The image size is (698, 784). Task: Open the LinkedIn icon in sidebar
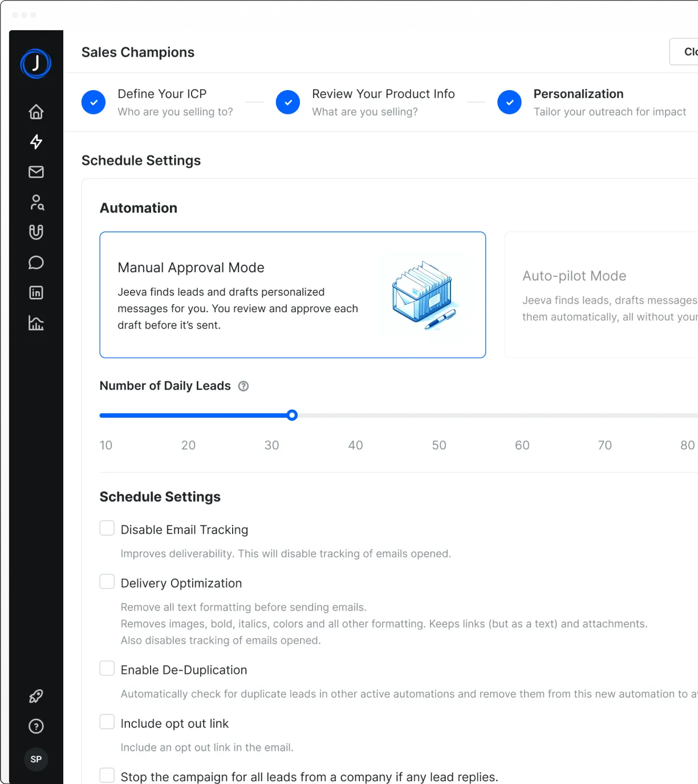[36, 293]
